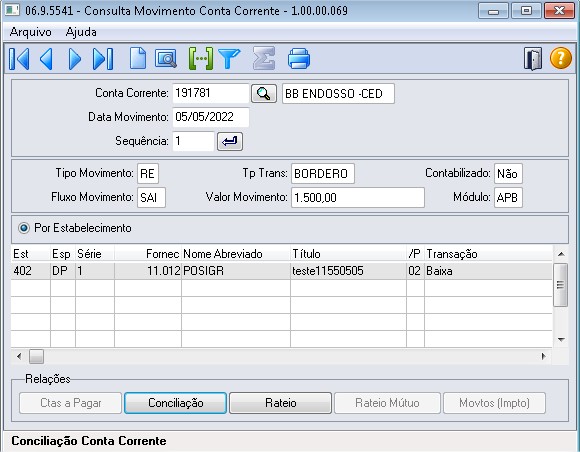Click the Módulo field APB
The height and width of the screenshot is (452, 580).
tap(508, 198)
